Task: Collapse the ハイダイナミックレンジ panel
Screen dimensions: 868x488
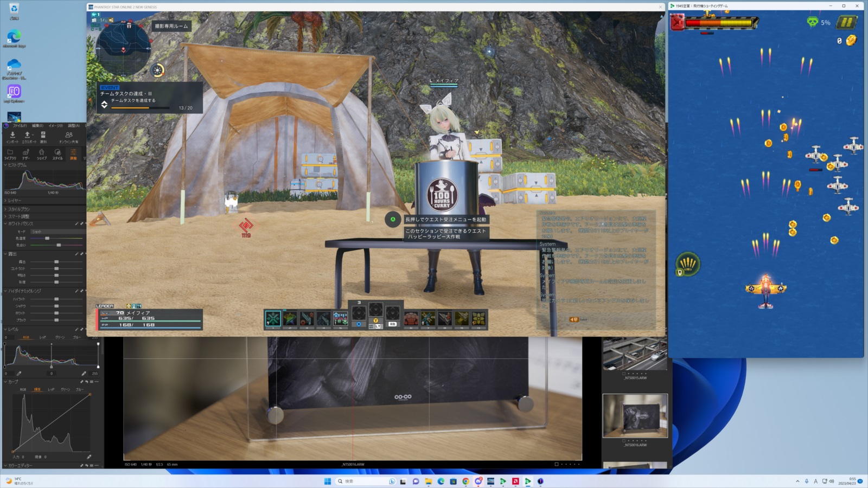Action: pyautogui.click(x=5, y=291)
